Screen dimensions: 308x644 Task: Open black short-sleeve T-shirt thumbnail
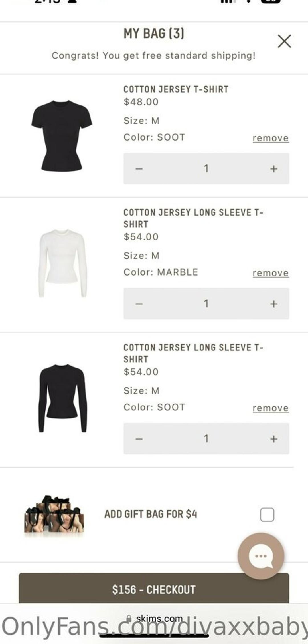tap(62, 136)
